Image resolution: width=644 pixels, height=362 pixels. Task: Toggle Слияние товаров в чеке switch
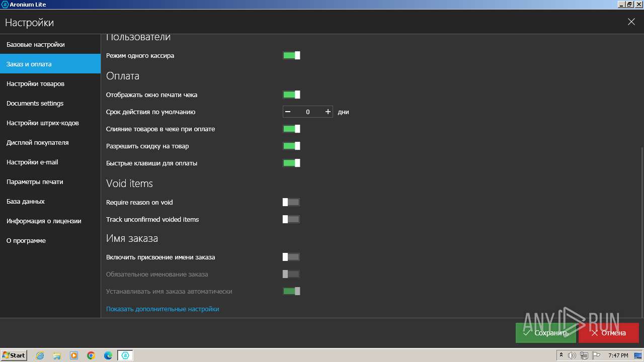click(291, 129)
